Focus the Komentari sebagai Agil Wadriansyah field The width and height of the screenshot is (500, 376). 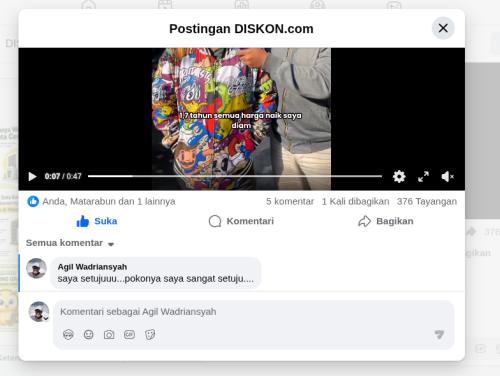tap(253, 312)
